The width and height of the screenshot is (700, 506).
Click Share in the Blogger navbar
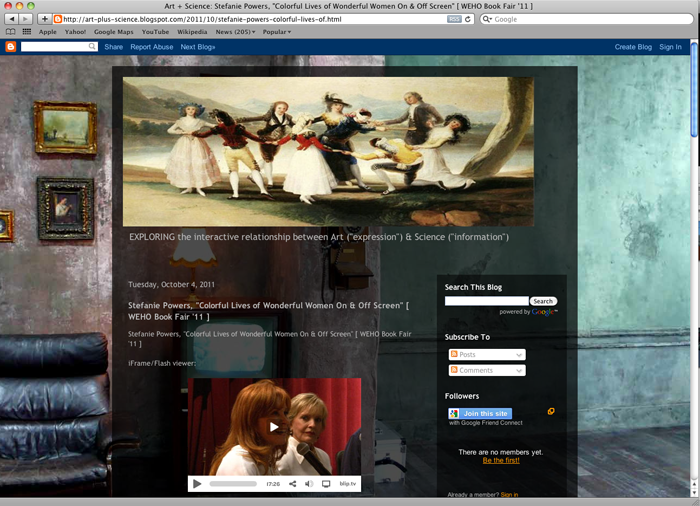113,47
